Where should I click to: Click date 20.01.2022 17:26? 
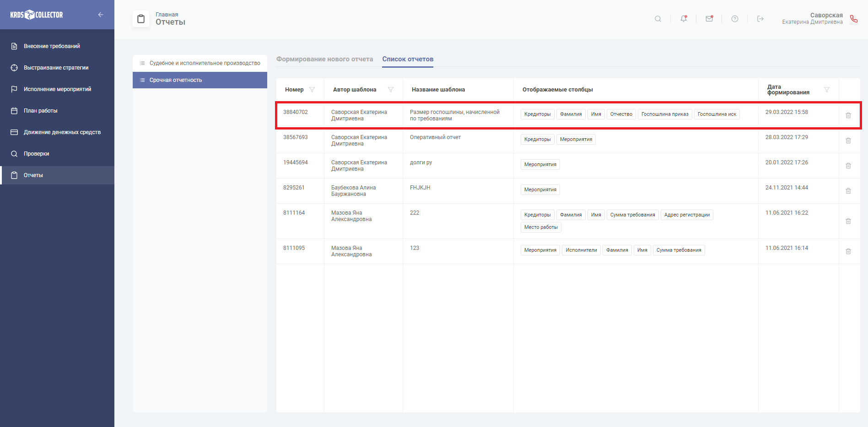pyautogui.click(x=787, y=162)
